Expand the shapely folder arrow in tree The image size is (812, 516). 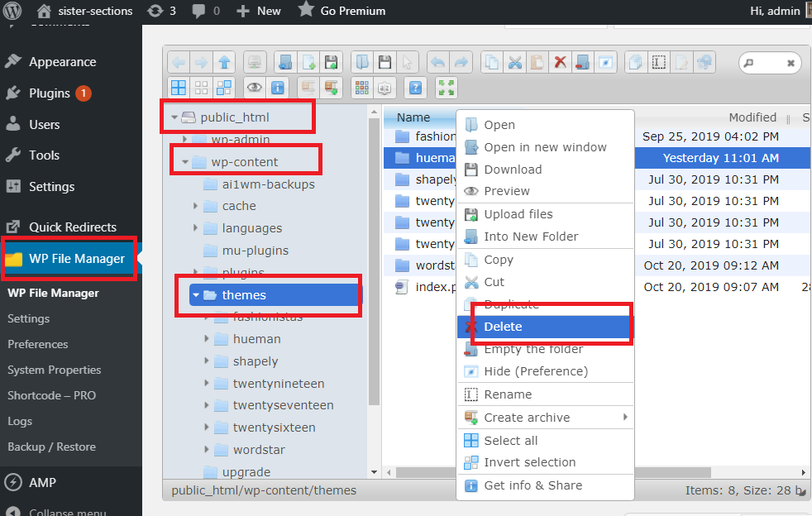click(207, 361)
